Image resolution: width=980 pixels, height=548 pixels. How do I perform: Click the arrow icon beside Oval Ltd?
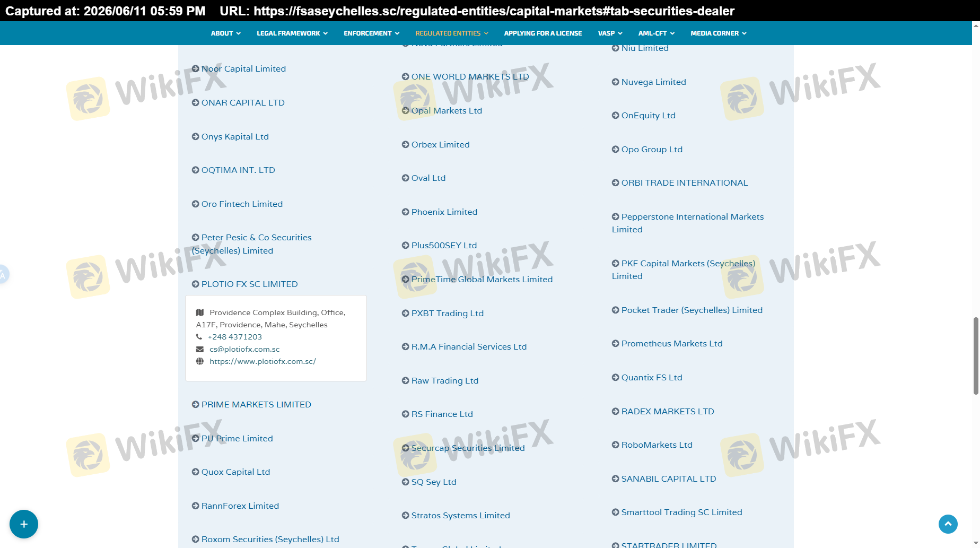click(x=406, y=178)
